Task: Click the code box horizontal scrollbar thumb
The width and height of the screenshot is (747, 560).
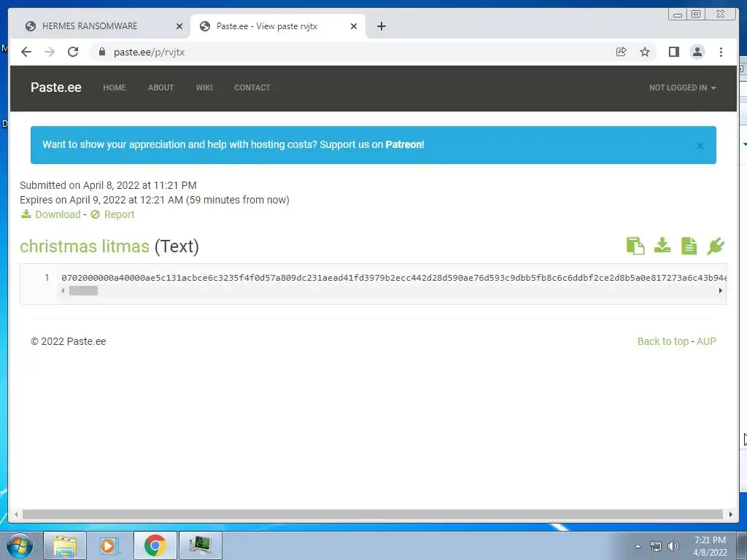Action: (83, 290)
